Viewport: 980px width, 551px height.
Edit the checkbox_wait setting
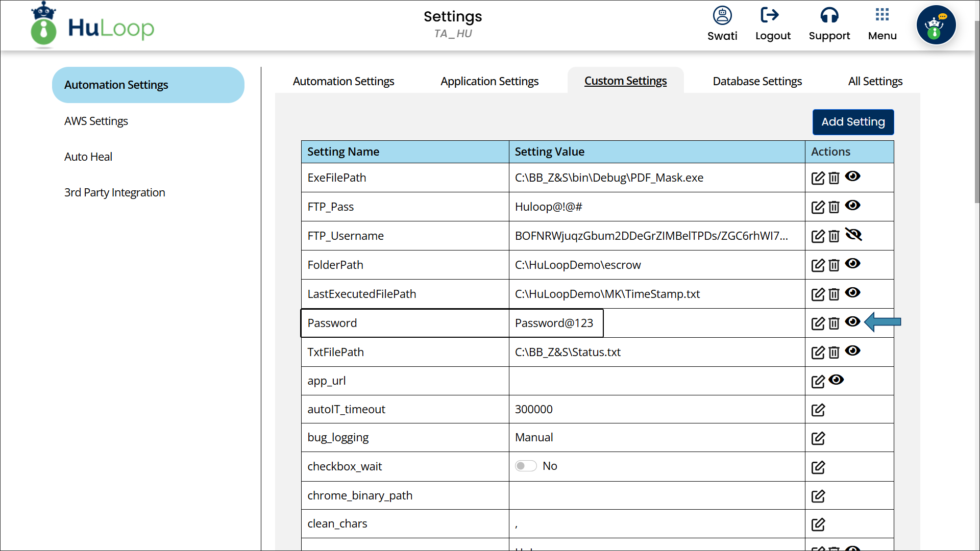[x=818, y=467]
